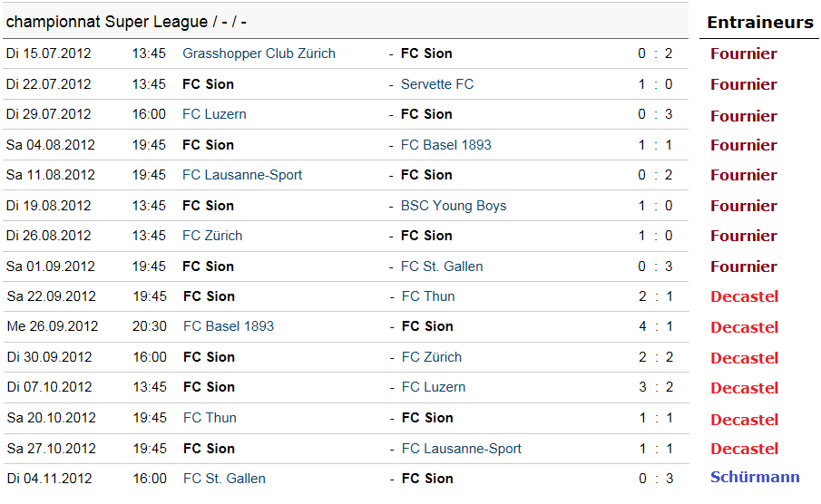The image size is (821, 504).
Task: Select the Schürmann coach name
Action: (x=755, y=478)
